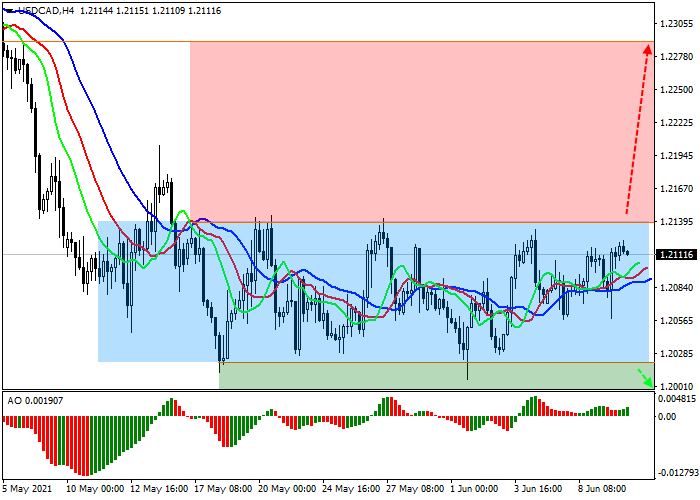Click the 0.004815 oscillator scale value

pos(677,399)
